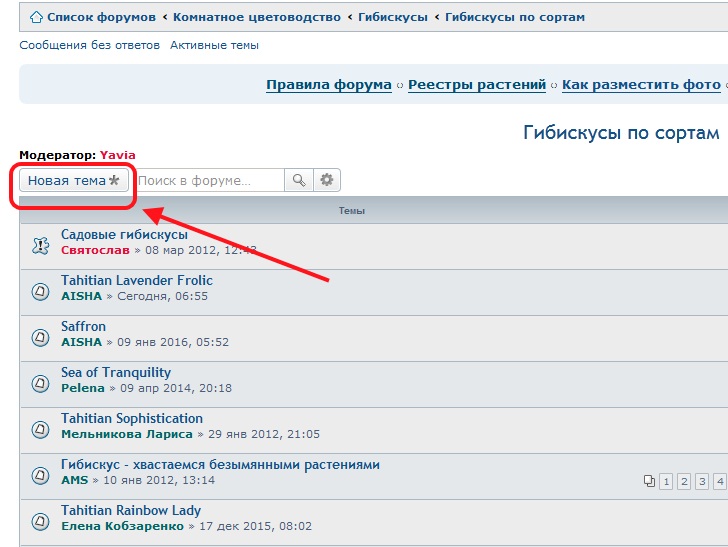
Task: Open Правила форума link
Action: coord(328,85)
